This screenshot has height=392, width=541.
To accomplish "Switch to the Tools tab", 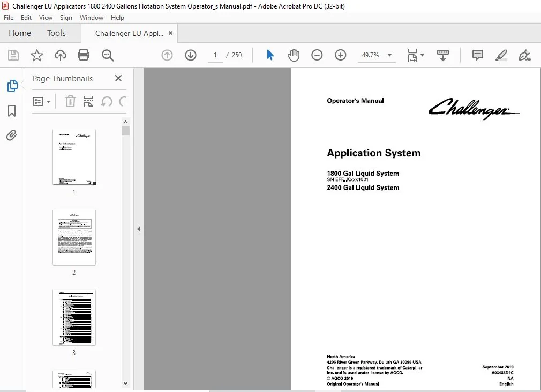I will point(56,33).
